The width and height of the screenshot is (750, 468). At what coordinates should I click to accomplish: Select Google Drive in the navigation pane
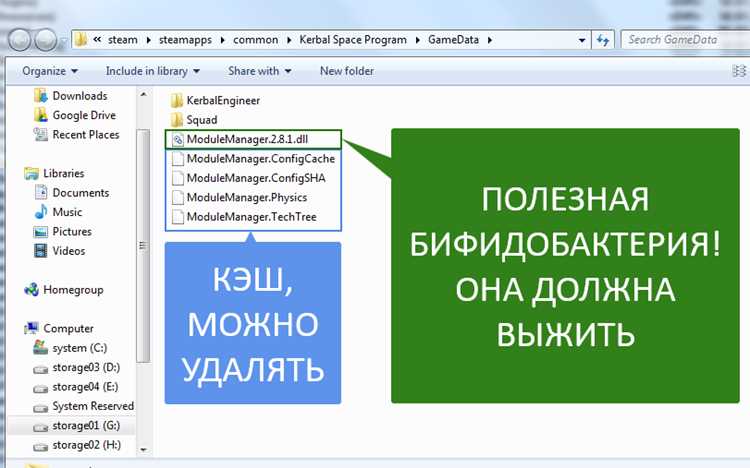(84, 115)
